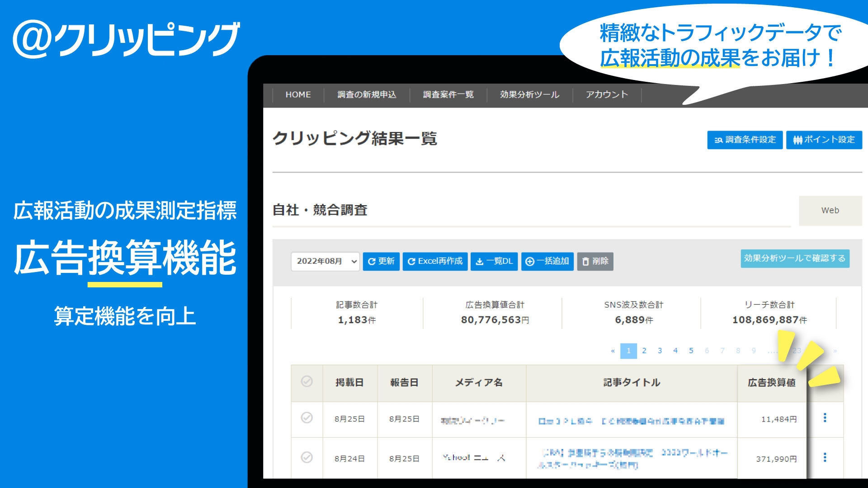Click the sliders icon in ポイント設定
This screenshot has height=488, width=868.
798,140
